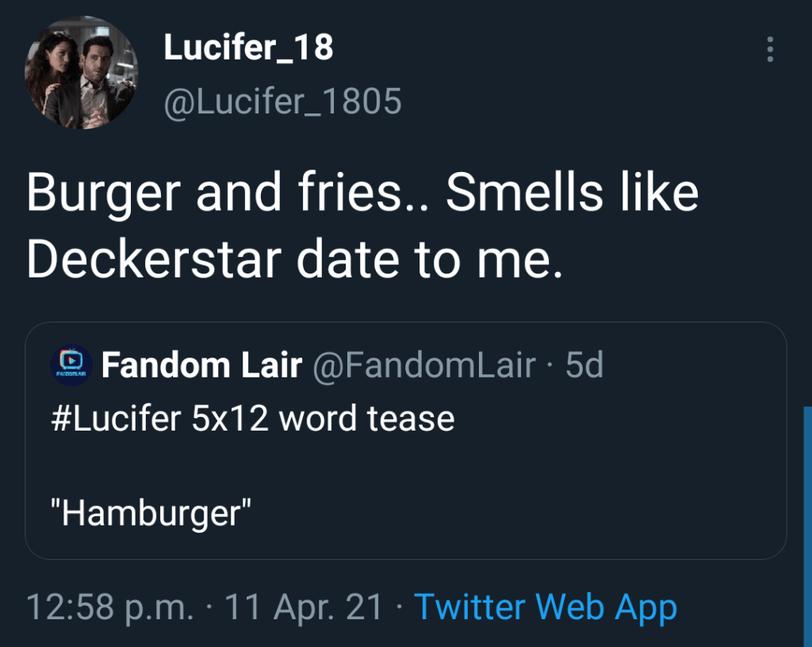Click the 11 Apr. 21 date

[304, 607]
